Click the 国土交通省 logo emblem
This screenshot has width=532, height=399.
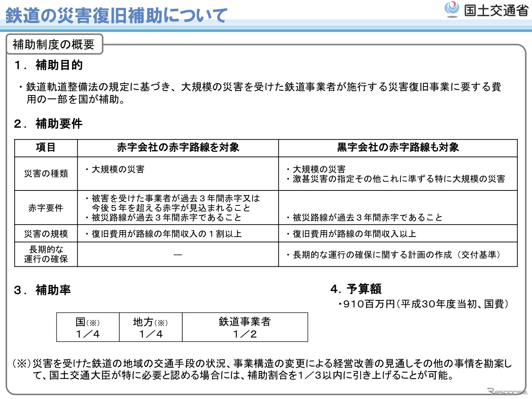point(452,10)
